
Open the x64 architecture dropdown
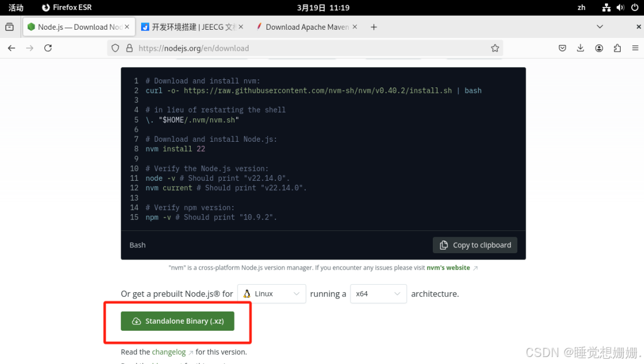(x=378, y=293)
